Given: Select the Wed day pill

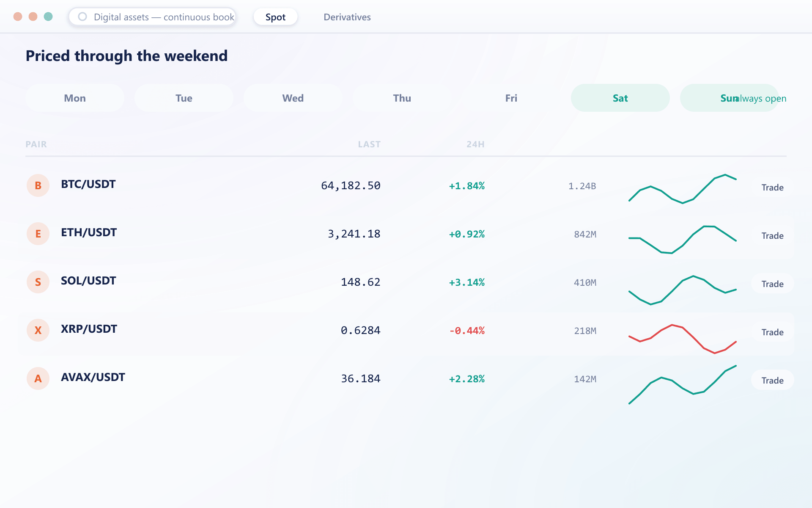Looking at the screenshot, I should pos(293,98).
